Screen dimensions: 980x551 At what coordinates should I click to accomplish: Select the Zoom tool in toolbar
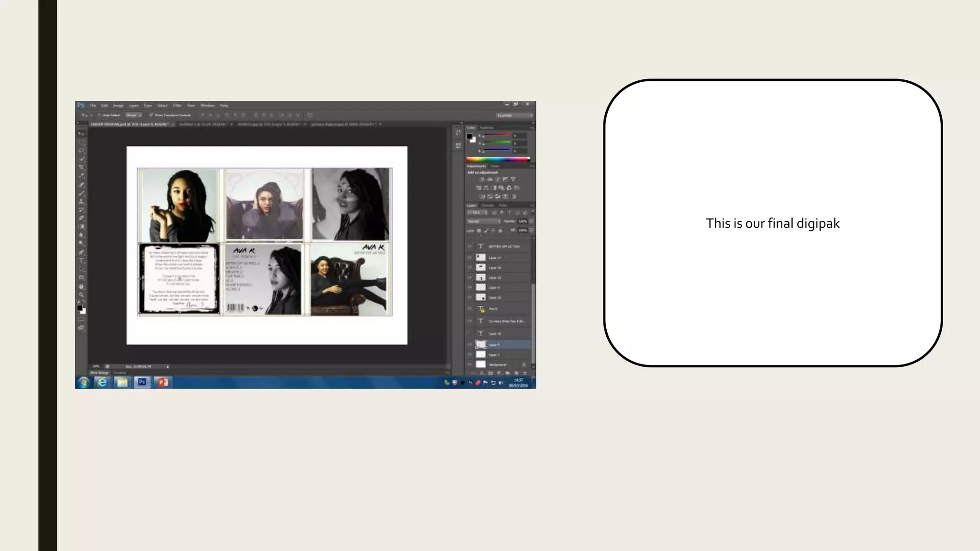click(x=82, y=295)
